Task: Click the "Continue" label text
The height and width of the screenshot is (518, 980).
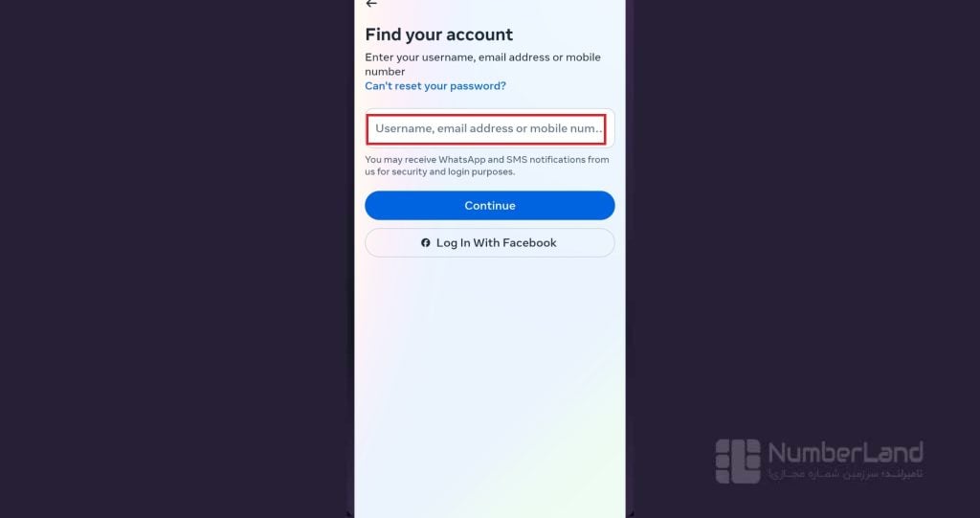Action: (x=490, y=205)
